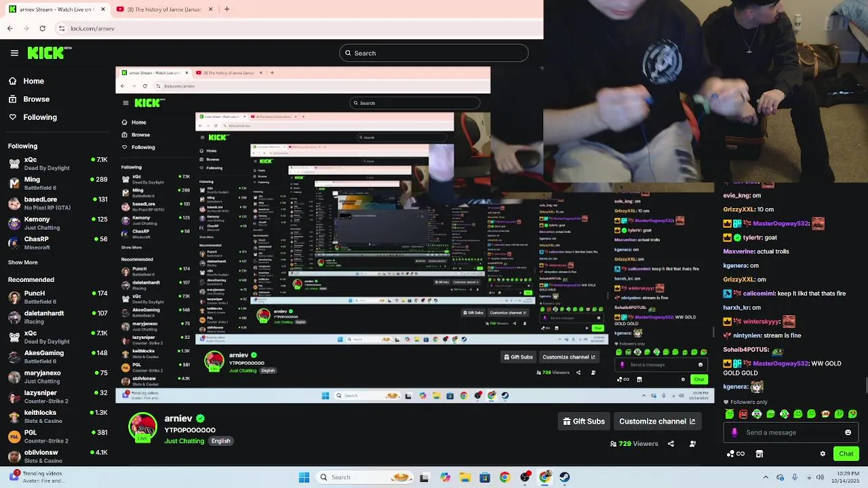Image resolution: width=868 pixels, height=488 pixels.
Task: Close the arniev Stream tab
Action: coord(103,9)
